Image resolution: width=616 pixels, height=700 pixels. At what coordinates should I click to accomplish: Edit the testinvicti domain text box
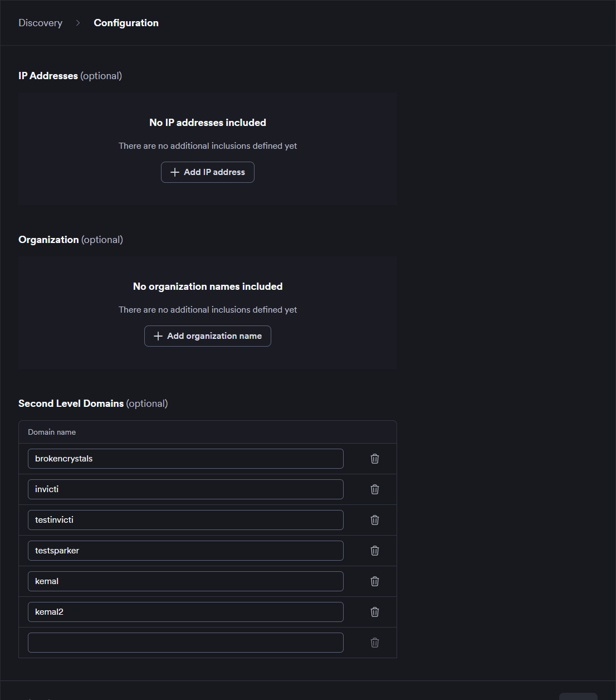tap(185, 520)
